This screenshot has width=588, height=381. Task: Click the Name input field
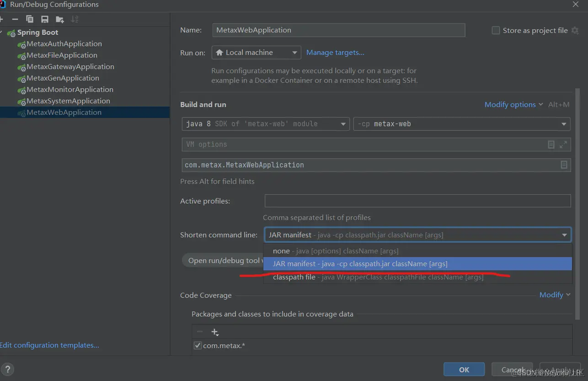pos(339,30)
